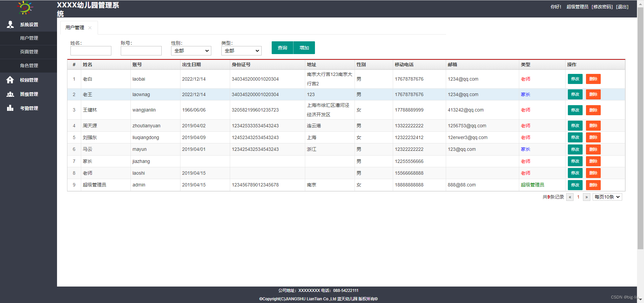Viewport: 644px width, 303px height.
Task: Click 删除 for user 老王
Action: pyautogui.click(x=593, y=94)
